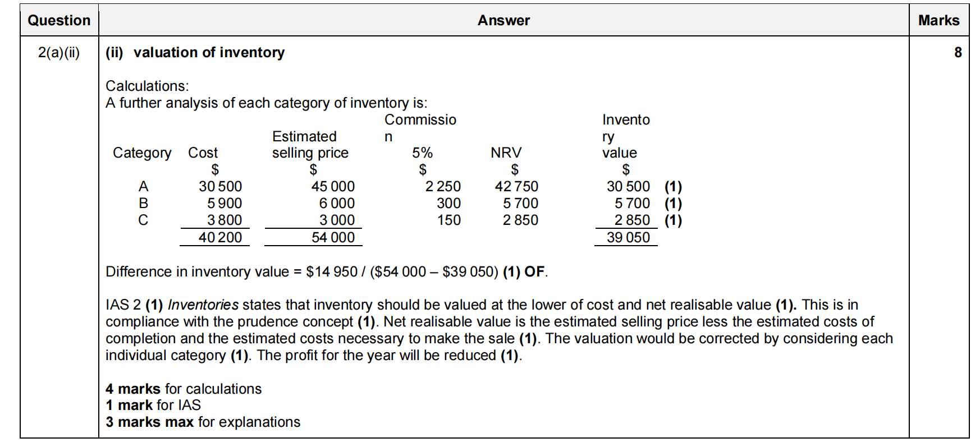Select the question number 2(a)(ii)
This screenshot has width=980, height=447.
pos(59,53)
